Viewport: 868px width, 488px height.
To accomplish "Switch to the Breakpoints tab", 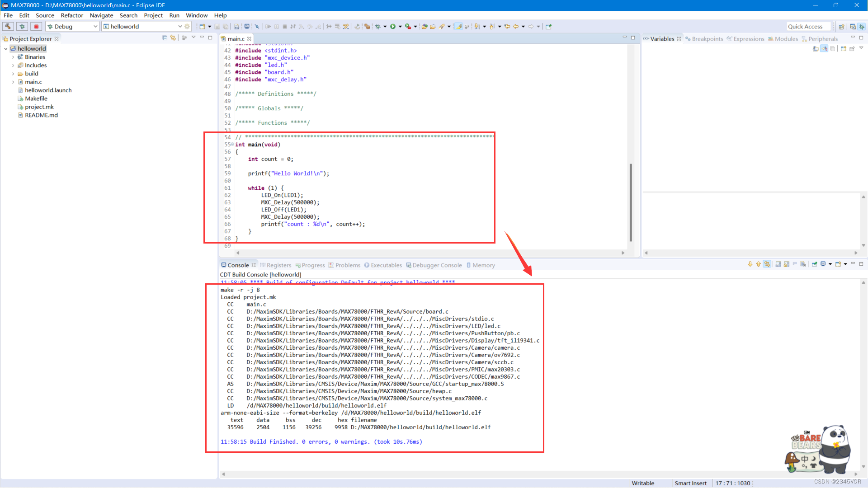I will (704, 39).
